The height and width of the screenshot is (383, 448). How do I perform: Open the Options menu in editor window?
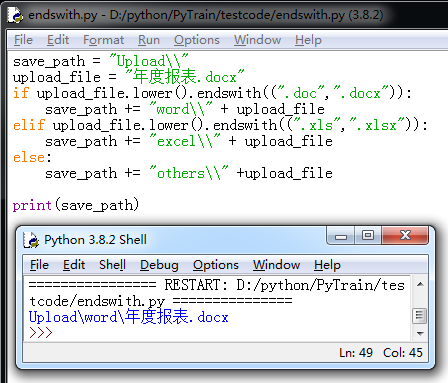tap(197, 40)
